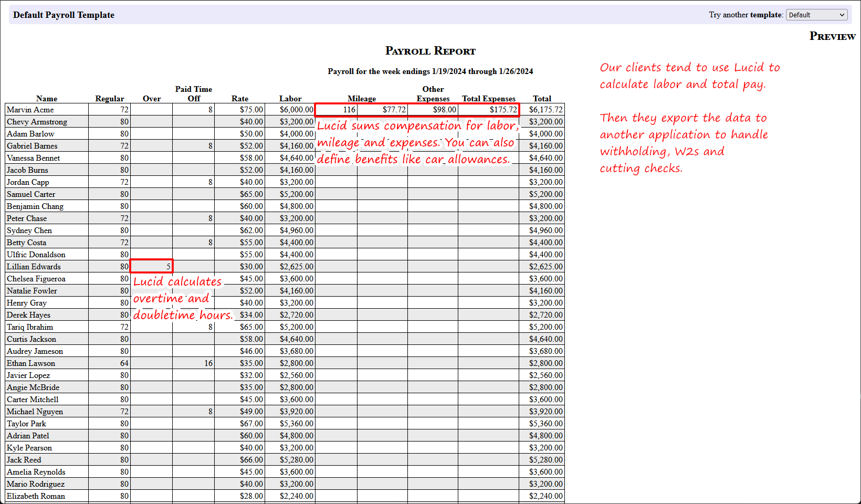The height and width of the screenshot is (504, 861).
Task: Click Jordan Capp name
Action: click(x=47, y=182)
